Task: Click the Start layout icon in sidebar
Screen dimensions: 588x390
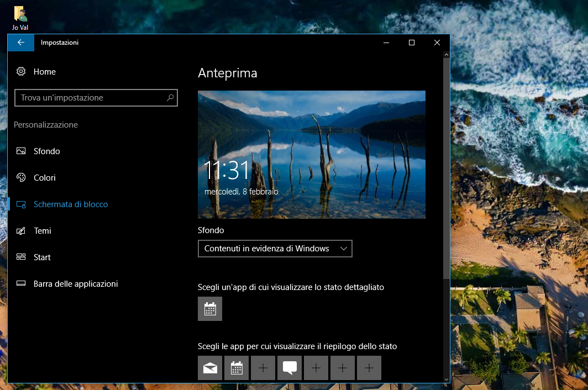Action: point(20,257)
